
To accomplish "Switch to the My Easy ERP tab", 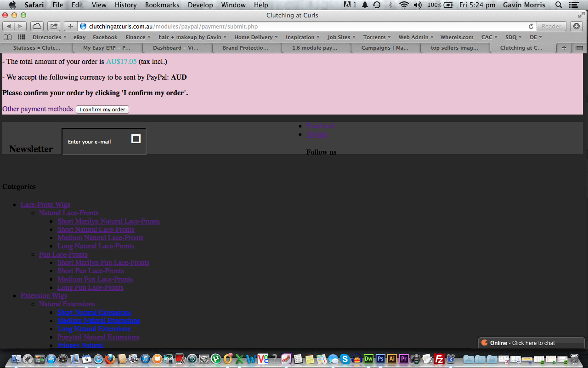I will 107,48.
